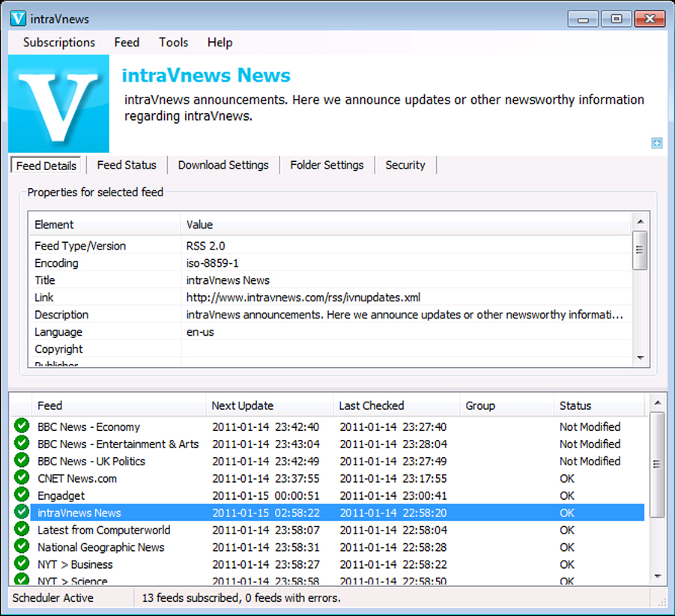Click scroll up arrow of feed list
Screen dimensions: 675x616
(x=657, y=404)
